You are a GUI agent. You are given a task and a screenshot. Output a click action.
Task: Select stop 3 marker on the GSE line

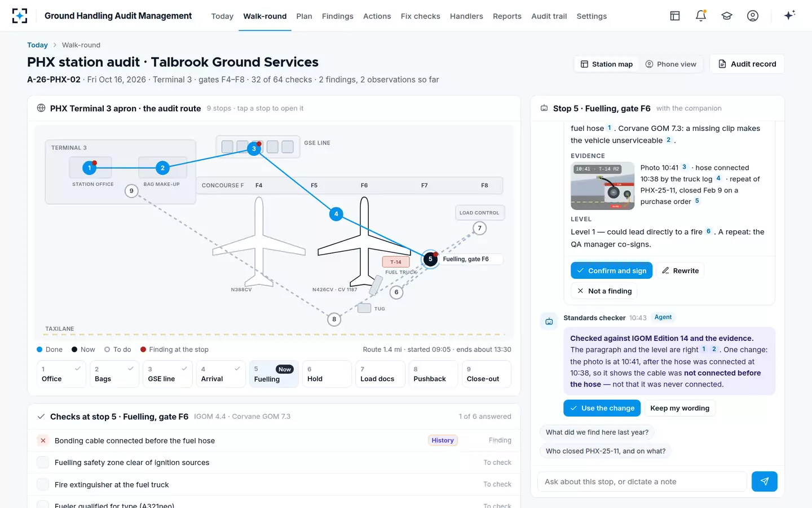pos(254,148)
